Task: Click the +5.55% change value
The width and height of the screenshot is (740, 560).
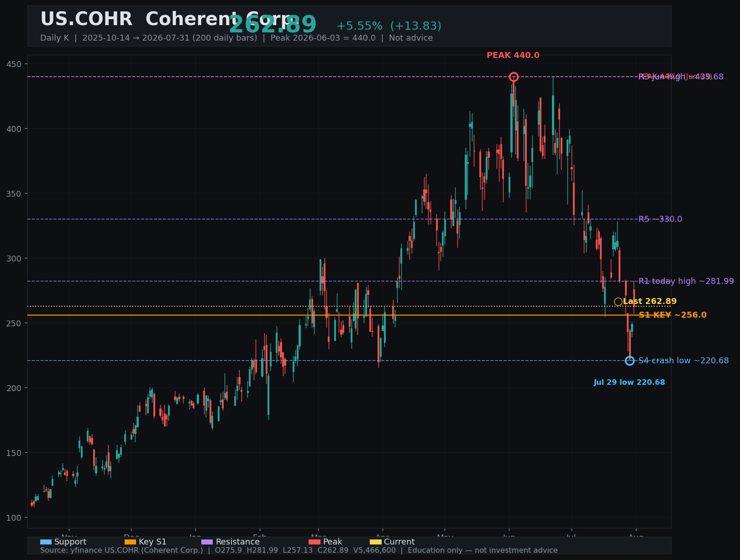Action: (x=359, y=26)
